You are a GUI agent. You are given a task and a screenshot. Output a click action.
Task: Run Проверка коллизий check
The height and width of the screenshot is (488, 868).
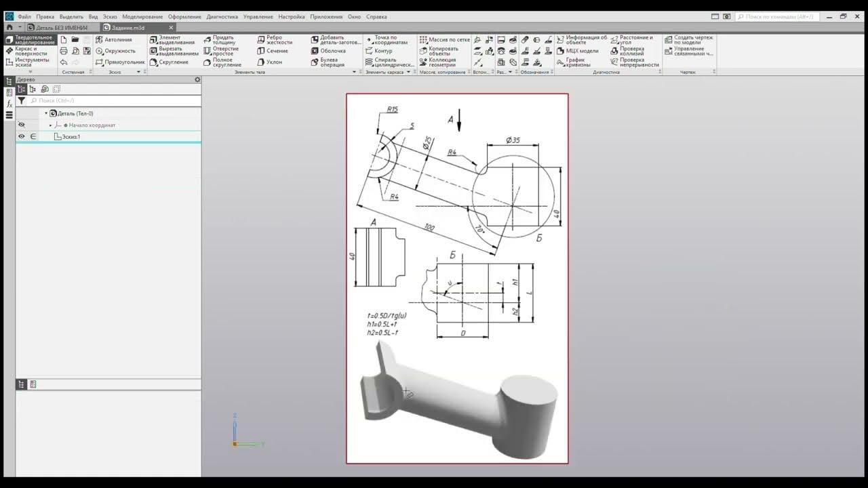pos(627,51)
